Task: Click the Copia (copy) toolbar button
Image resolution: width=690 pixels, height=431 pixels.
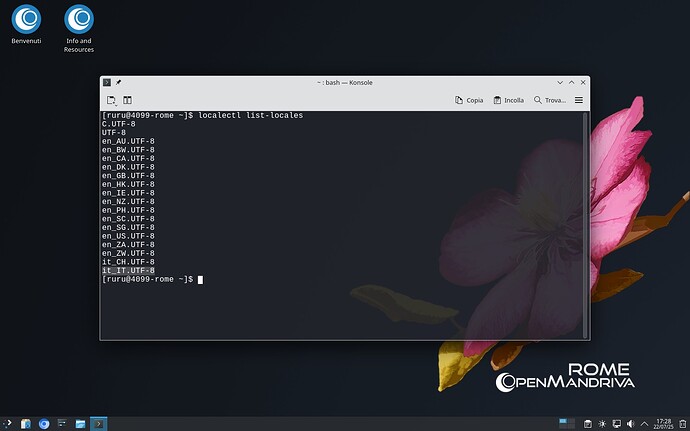Action: point(469,100)
